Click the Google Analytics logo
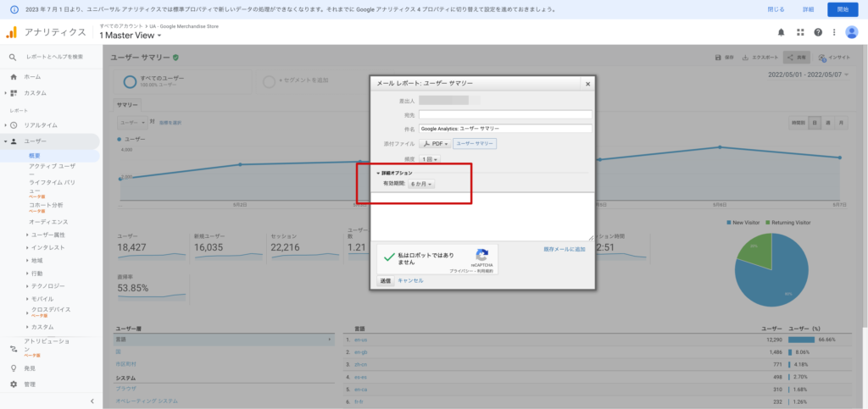Image resolution: width=868 pixels, height=409 pixels. pos(12,32)
